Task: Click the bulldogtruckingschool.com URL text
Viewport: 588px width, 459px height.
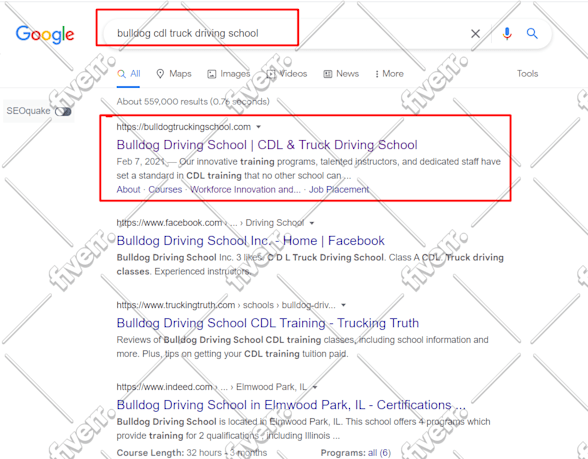Action: click(184, 127)
